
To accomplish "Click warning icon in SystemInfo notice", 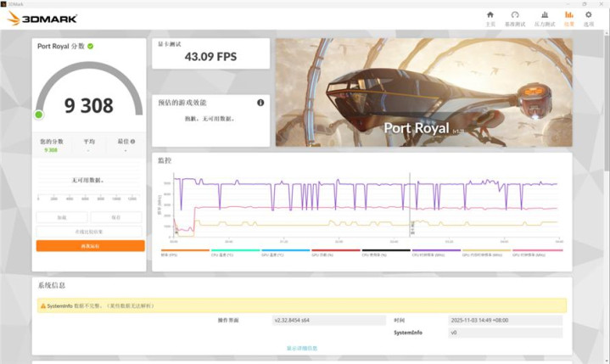I will click(x=41, y=305).
